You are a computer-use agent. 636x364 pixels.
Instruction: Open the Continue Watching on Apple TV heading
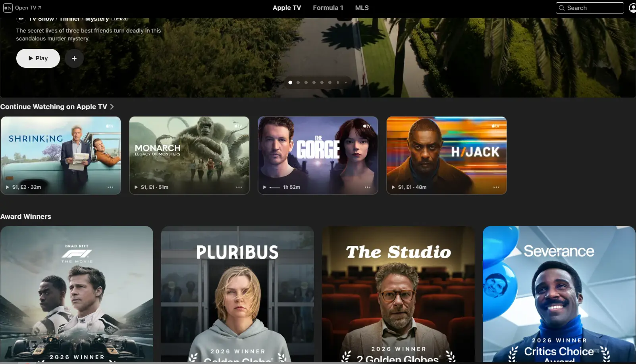click(x=54, y=107)
